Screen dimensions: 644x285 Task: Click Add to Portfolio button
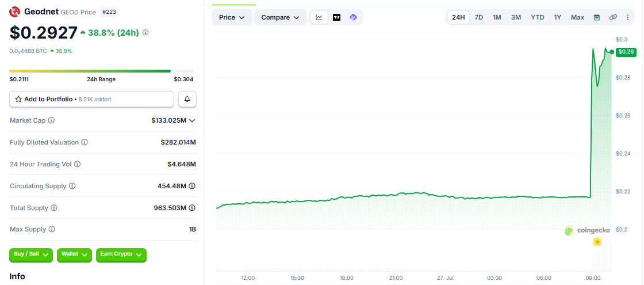pos(91,99)
